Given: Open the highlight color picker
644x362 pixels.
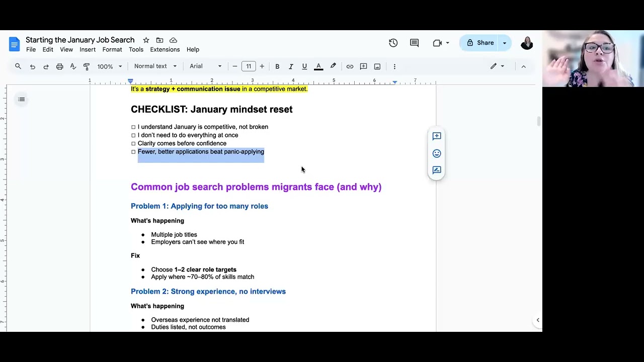Looking at the screenshot, I should click(333, 66).
